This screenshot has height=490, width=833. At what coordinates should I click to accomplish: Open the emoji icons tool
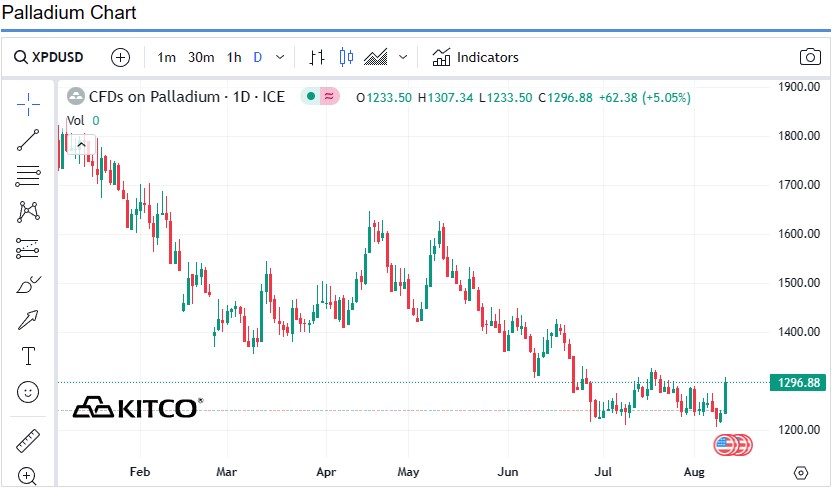28,392
